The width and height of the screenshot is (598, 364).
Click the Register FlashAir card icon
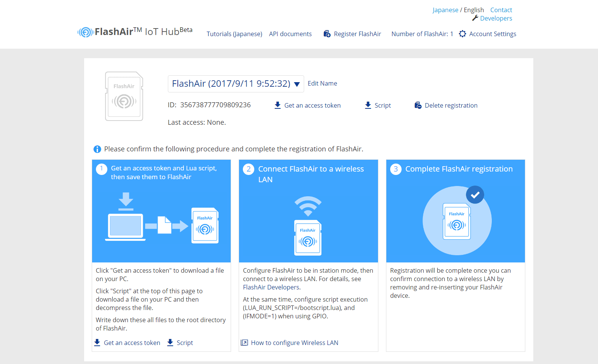[327, 34]
